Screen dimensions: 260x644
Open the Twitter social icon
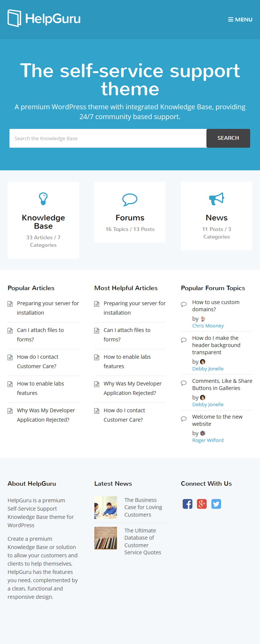(x=216, y=504)
